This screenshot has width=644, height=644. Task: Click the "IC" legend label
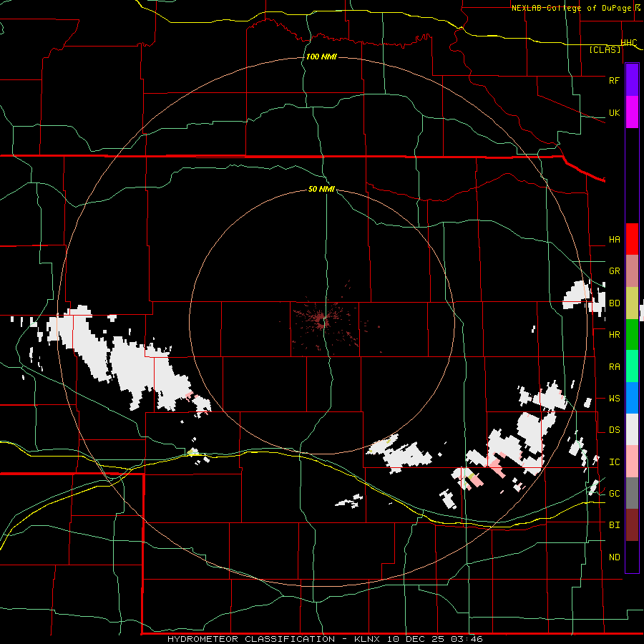pos(614,462)
